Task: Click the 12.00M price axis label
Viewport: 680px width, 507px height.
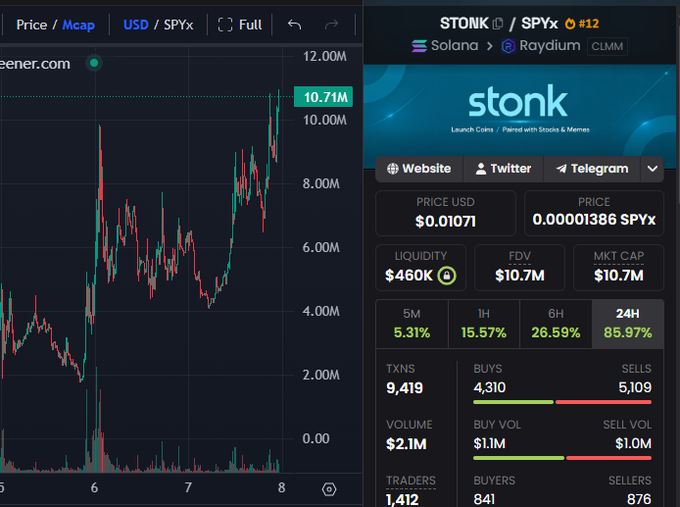Action: coord(324,56)
